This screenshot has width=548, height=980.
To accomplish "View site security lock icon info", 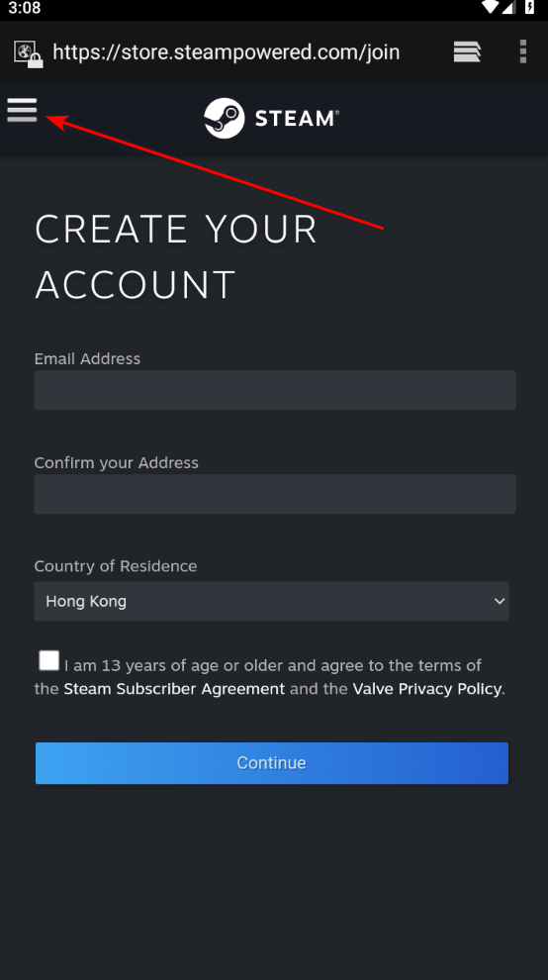I will 28,53.
